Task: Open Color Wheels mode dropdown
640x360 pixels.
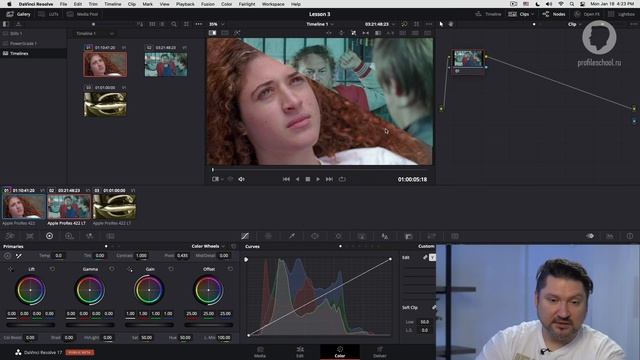Action: pos(208,246)
